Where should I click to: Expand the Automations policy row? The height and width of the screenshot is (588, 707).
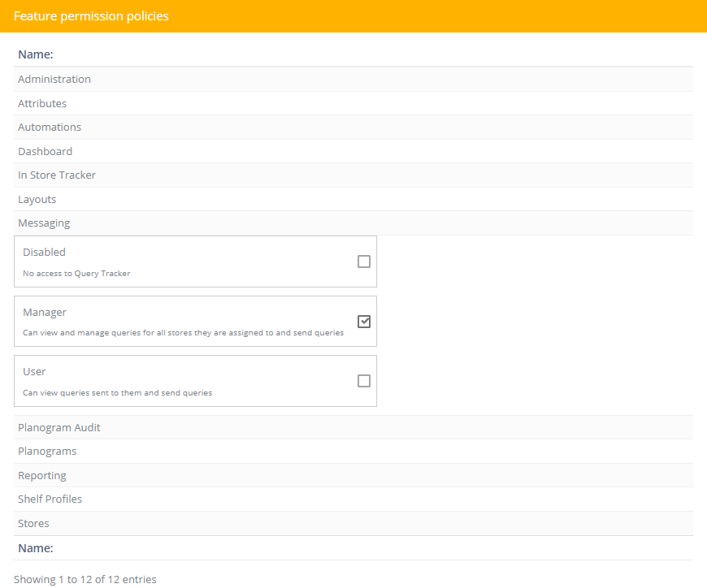click(x=353, y=127)
